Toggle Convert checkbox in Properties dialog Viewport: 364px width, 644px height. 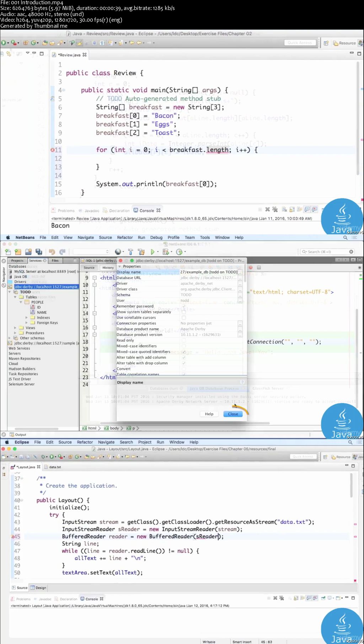click(x=184, y=369)
